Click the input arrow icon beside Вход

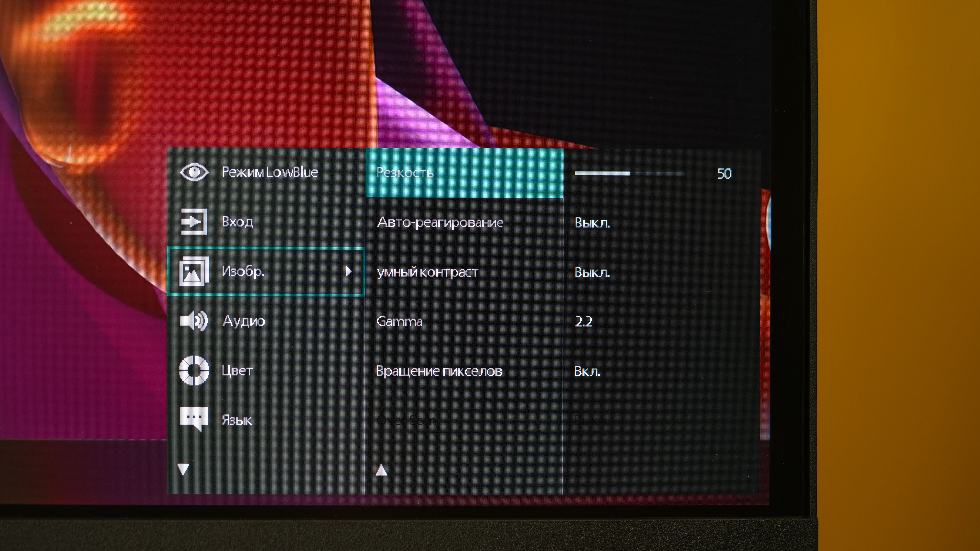pos(194,221)
